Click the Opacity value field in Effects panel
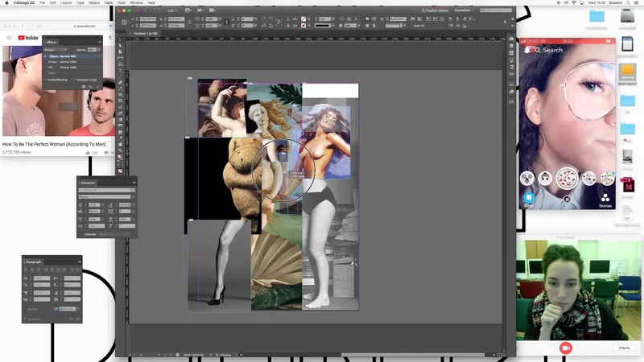The height and width of the screenshot is (362, 644). tap(91, 50)
